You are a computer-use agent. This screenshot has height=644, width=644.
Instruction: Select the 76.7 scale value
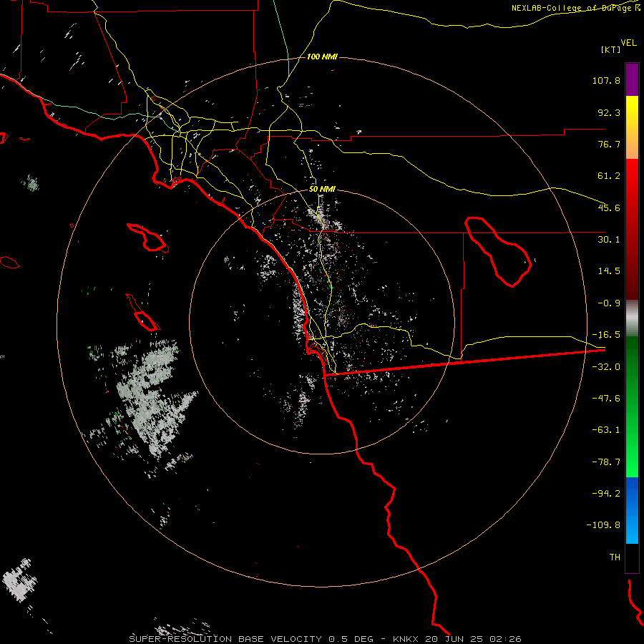coord(609,144)
